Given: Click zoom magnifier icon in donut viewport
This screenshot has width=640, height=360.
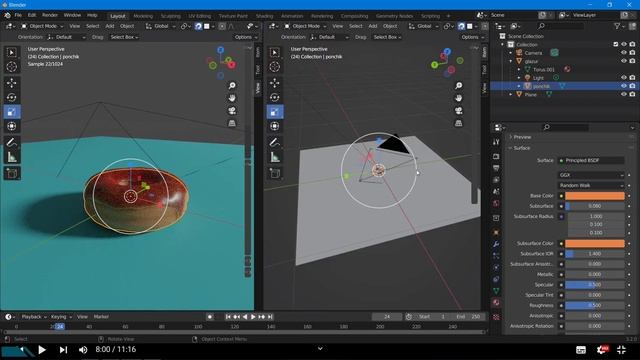Looking at the screenshot, I should (232, 85).
